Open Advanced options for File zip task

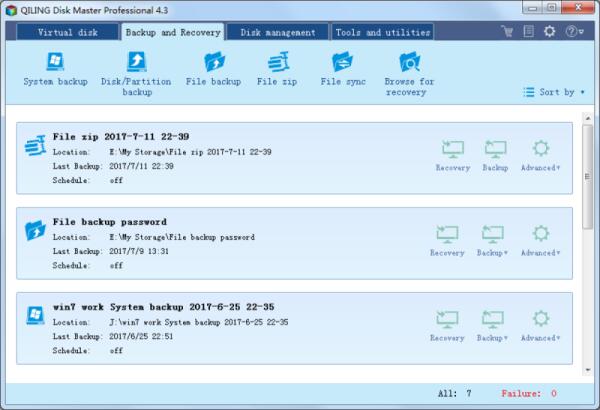[x=541, y=154]
